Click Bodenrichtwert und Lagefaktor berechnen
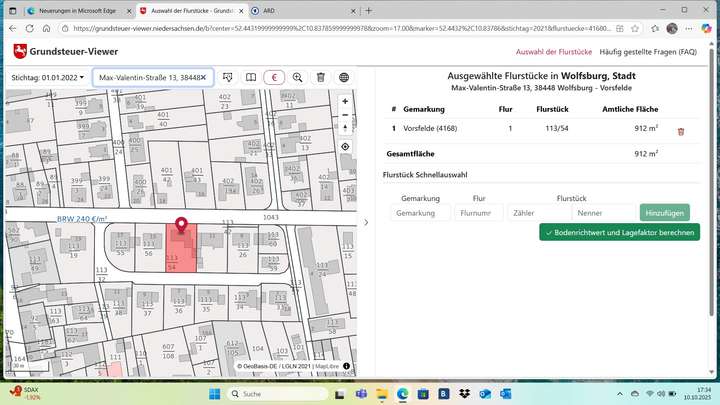720x405 pixels. 619,232
